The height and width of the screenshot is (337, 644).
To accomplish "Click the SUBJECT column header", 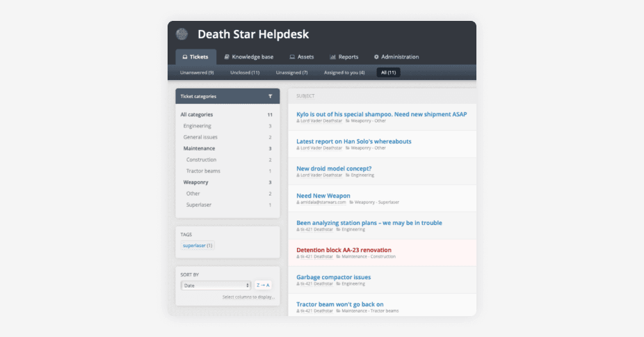I will [x=305, y=96].
